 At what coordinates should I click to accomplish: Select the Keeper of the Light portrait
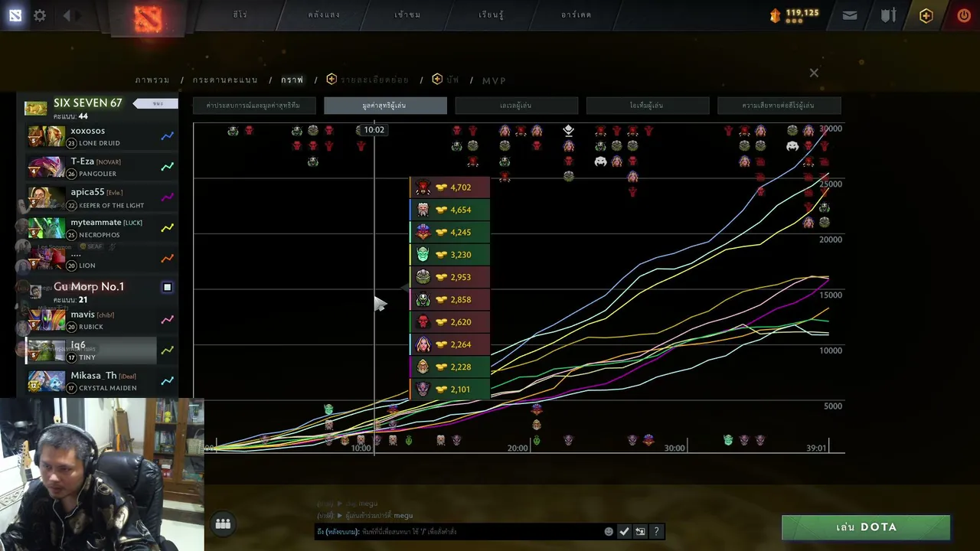[46, 197]
